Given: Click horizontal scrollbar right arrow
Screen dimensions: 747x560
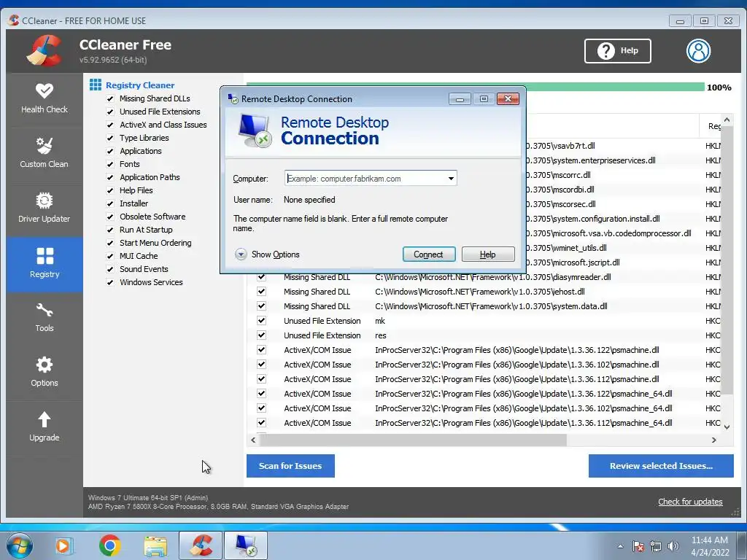Looking at the screenshot, I should (713, 440).
